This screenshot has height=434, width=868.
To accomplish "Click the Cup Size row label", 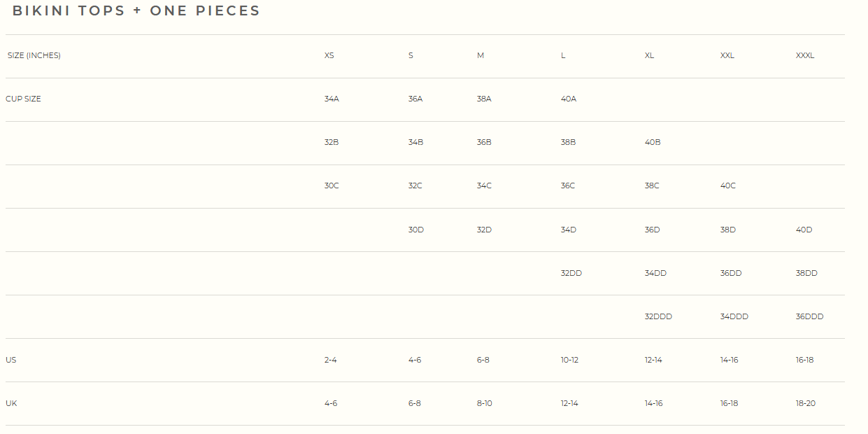I will tap(23, 99).
